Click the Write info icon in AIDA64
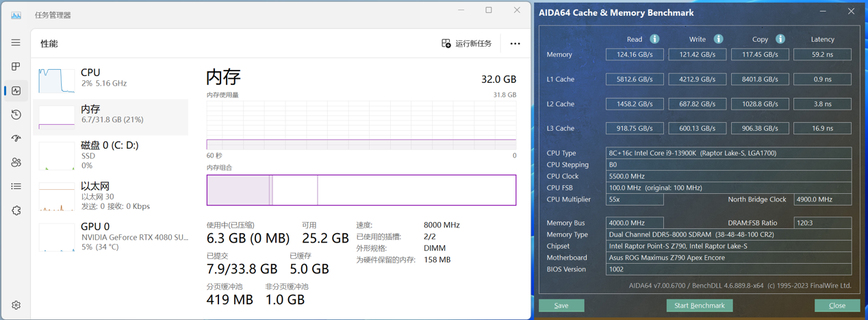Viewport: 868px width, 320px height. click(x=718, y=39)
